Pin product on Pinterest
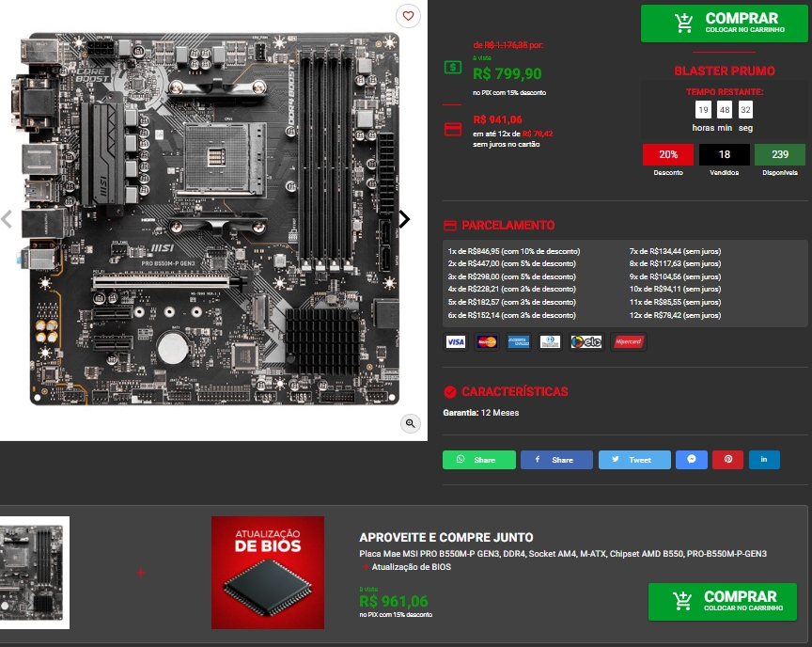The image size is (812, 647). click(x=728, y=460)
